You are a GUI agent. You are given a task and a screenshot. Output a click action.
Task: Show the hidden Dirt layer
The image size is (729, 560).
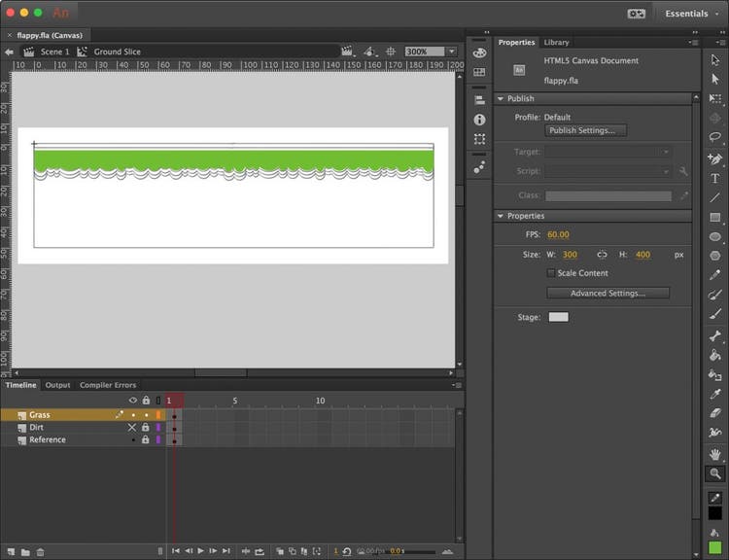[x=133, y=427]
